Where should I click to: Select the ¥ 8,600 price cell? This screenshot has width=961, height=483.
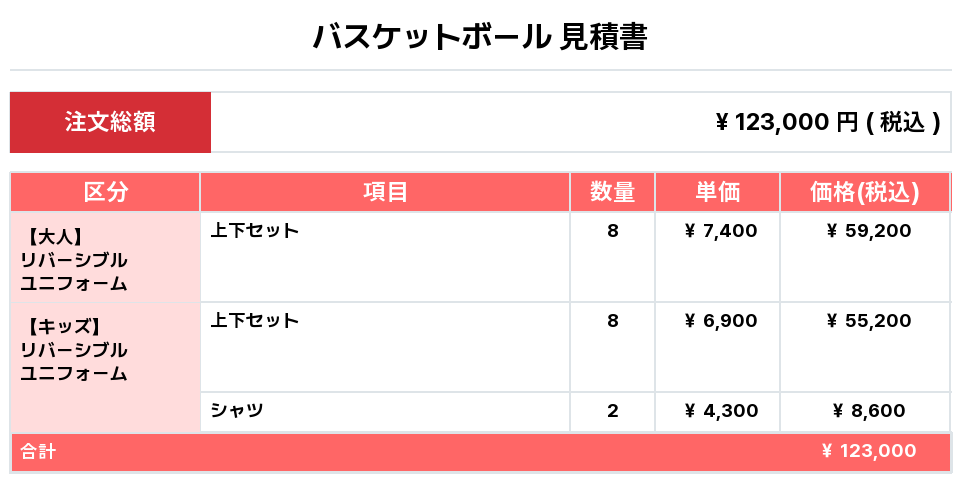tap(868, 410)
